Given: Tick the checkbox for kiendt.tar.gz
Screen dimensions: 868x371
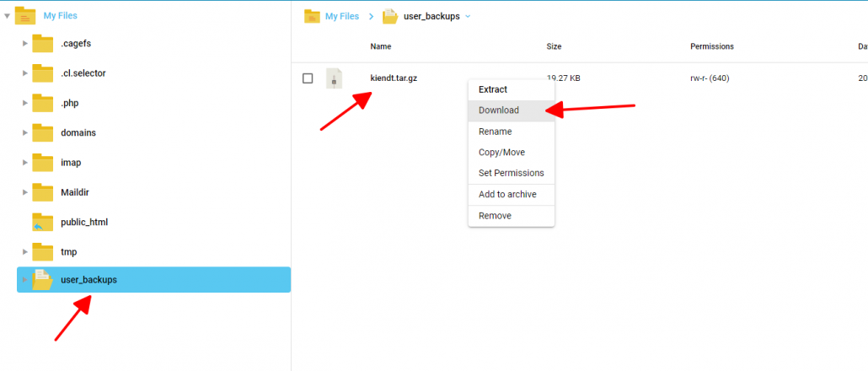Looking at the screenshot, I should pos(308,78).
